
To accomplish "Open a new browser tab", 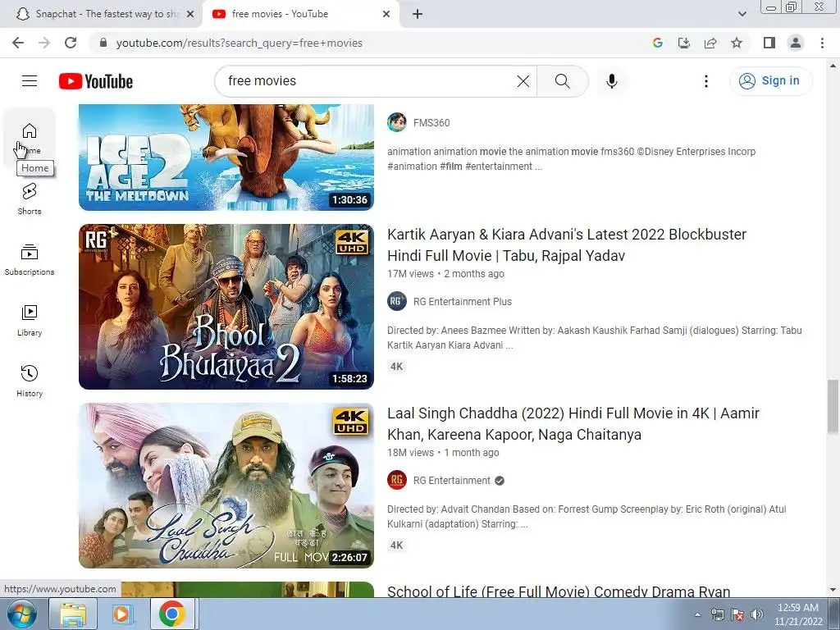I will click(x=418, y=14).
